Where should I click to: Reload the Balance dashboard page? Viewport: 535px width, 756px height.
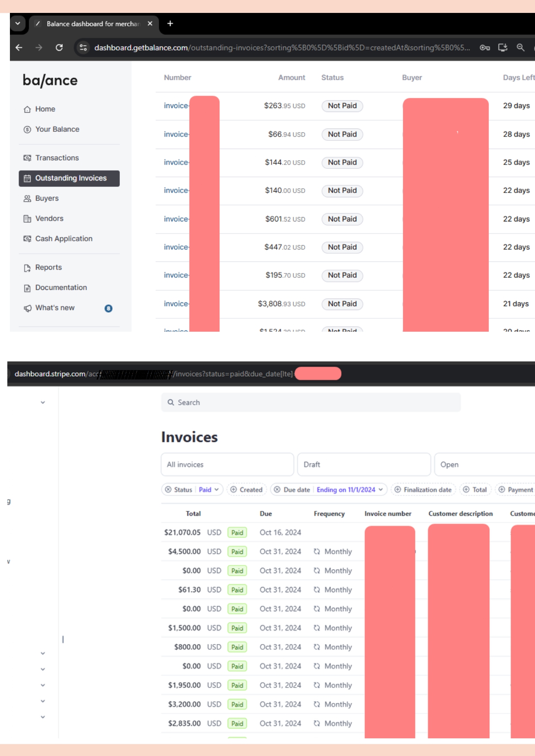click(59, 47)
